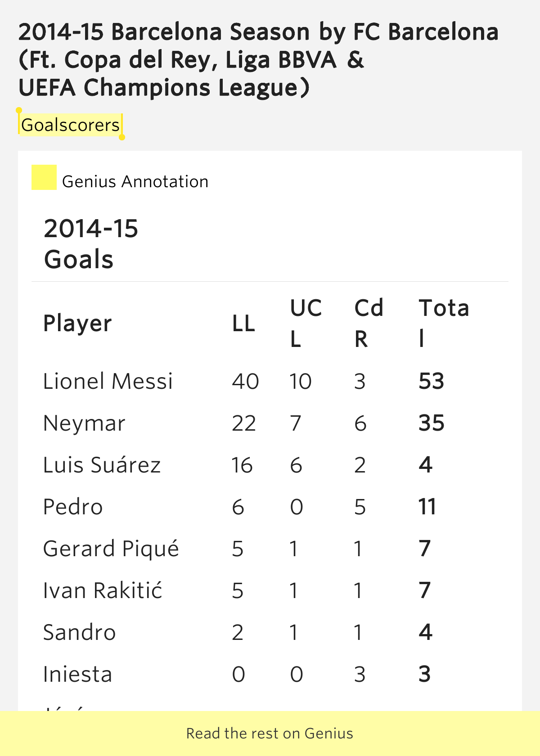Click the yellow Genius Annotation square icon
This screenshot has height=756, width=540.
pyautogui.click(x=44, y=177)
